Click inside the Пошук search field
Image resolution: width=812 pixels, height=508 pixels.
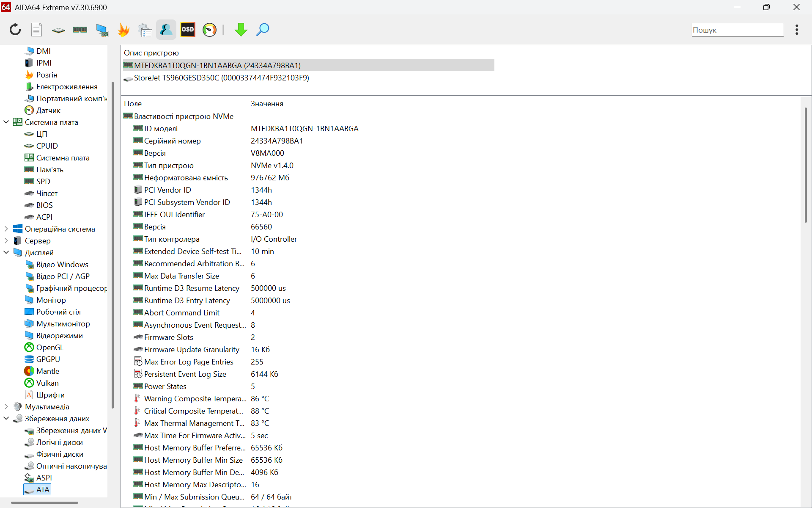tap(738, 30)
